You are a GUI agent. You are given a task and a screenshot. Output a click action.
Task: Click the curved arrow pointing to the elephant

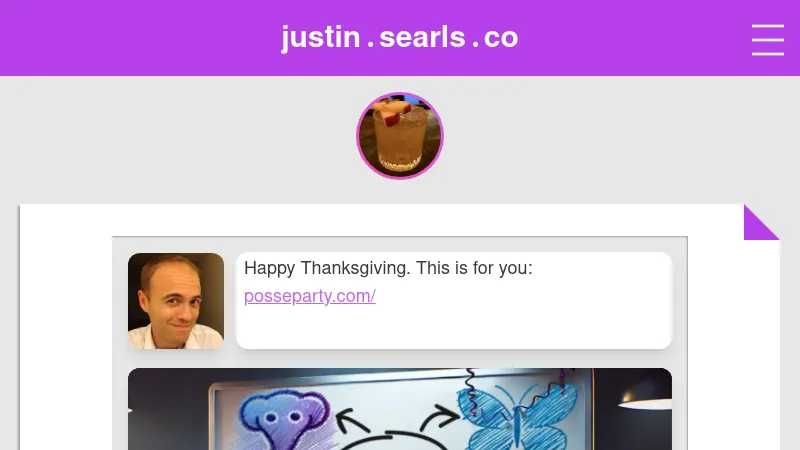pyautogui.click(x=353, y=420)
